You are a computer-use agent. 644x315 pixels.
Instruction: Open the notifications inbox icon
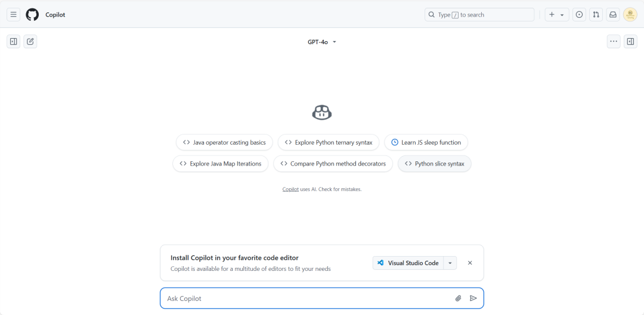pos(612,14)
